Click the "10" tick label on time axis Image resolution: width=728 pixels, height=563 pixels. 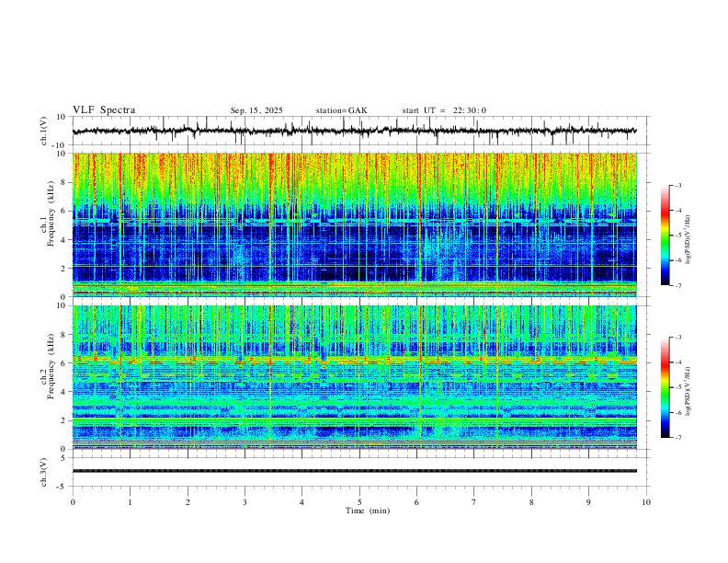(646, 502)
